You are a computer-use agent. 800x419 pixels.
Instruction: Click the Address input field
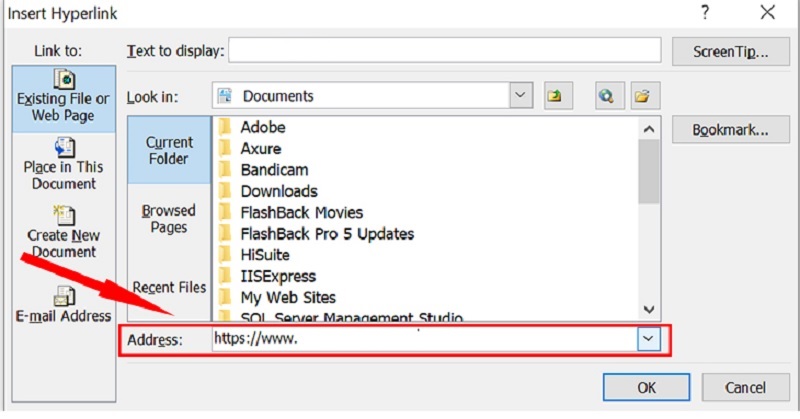pyautogui.click(x=424, y=339)
